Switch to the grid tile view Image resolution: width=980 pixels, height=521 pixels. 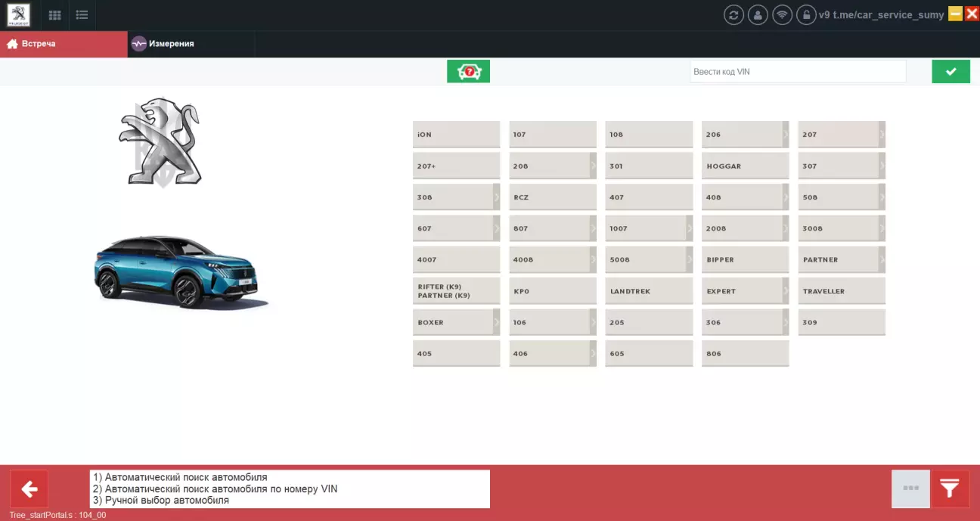pos(54,15)
